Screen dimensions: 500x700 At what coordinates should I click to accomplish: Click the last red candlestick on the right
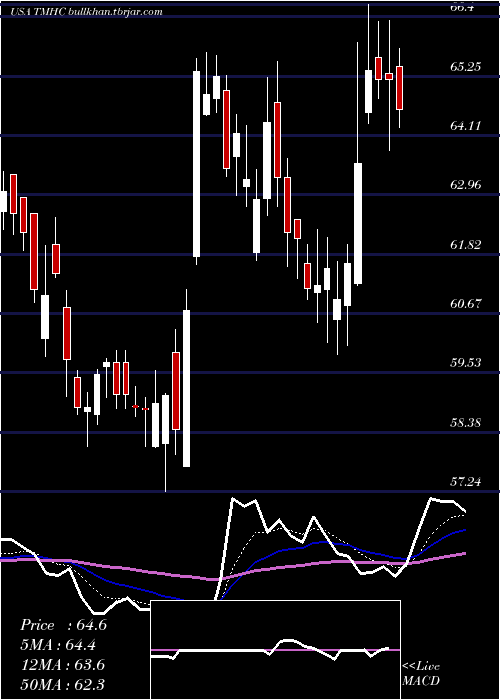[x=400, y=88]
